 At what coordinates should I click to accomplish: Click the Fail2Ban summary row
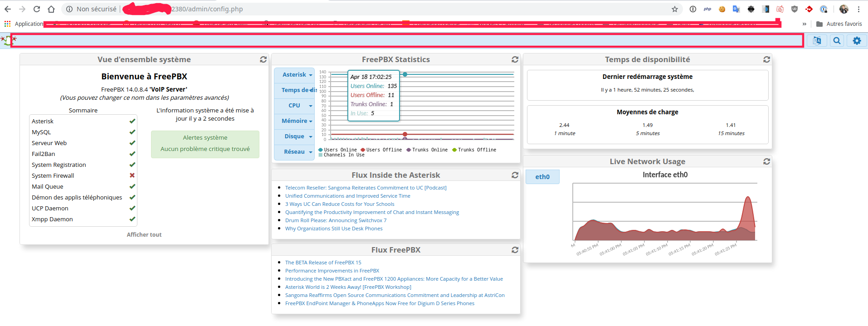click(83, 154)
